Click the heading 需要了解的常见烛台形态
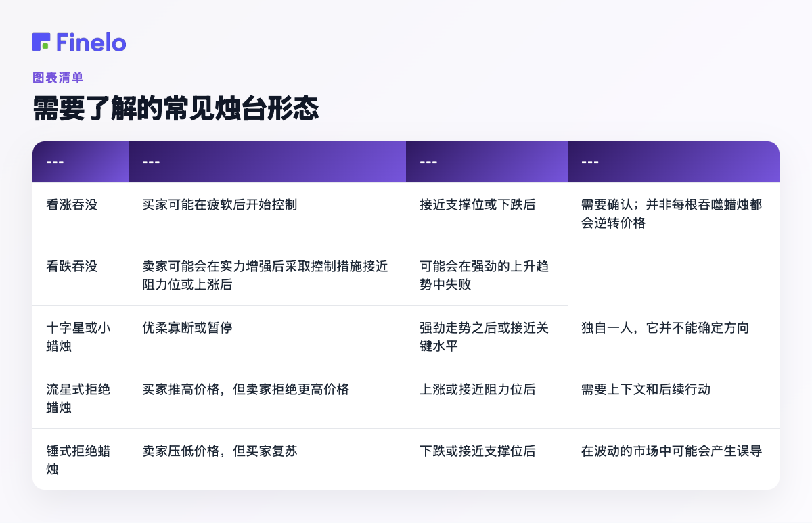Viewport: 812px width, 523px height. (x=175, y=109)
